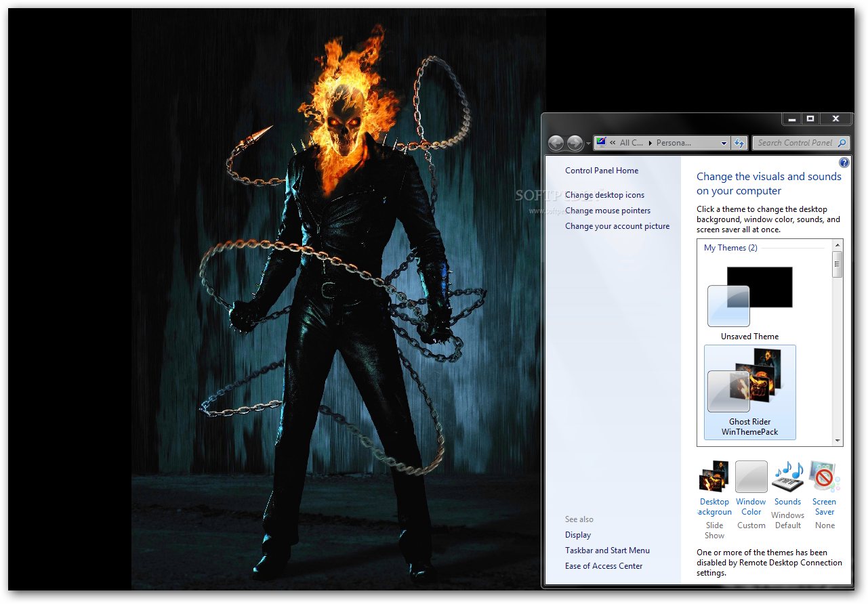Open Change your account picture link
This screenshot has width=868, height=604.
pyautogui.click(x=617, y=226)
